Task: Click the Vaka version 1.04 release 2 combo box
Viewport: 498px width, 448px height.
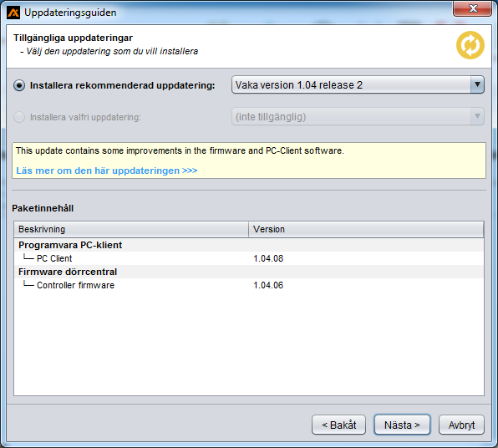Action: 358,84
